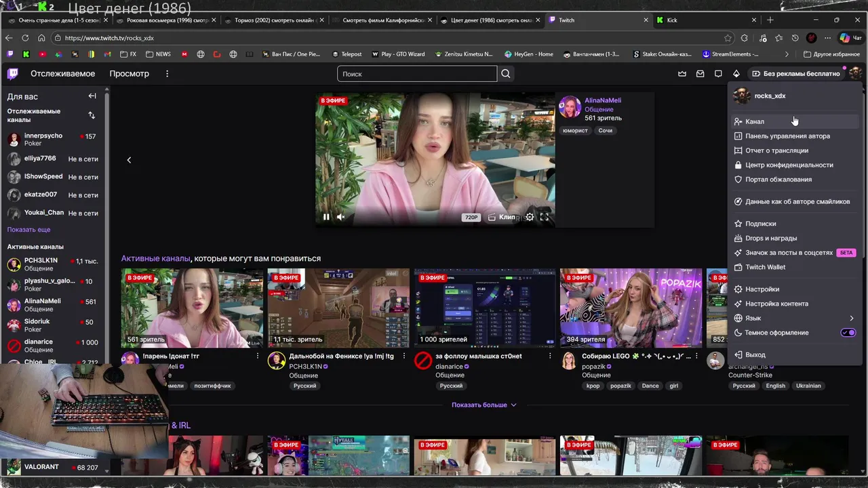
Task: Open options for PCH3LK1N stream card
Action: tap(404, 356)
